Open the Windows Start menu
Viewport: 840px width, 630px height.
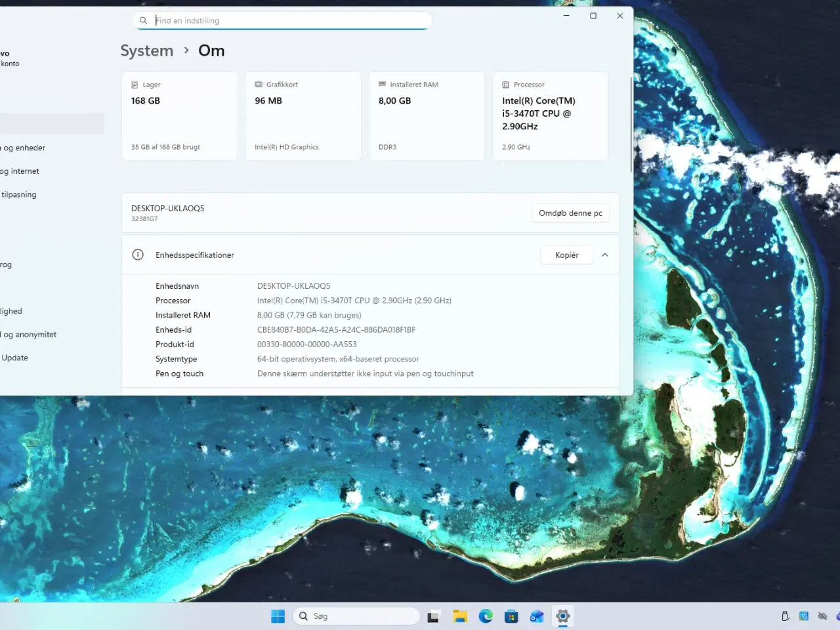(278, 616)
